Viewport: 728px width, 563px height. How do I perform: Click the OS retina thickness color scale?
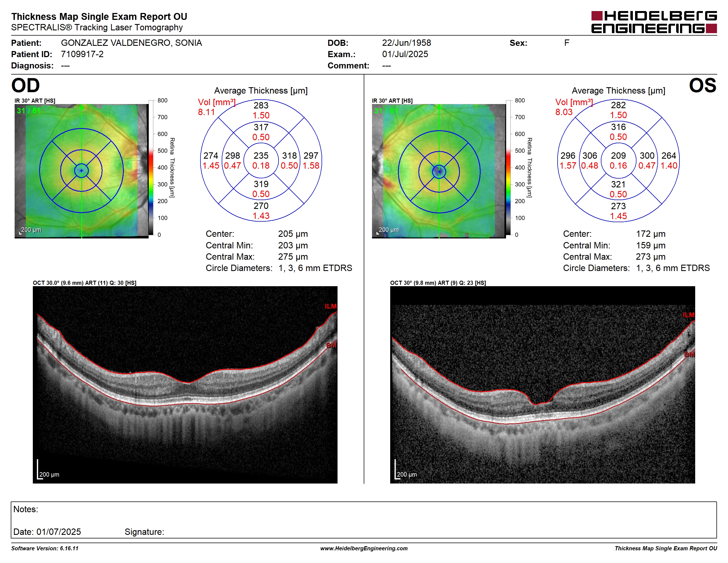508,168
